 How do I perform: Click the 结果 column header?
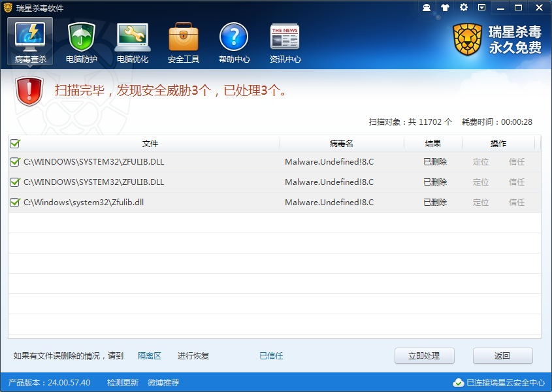pos(433,143)
